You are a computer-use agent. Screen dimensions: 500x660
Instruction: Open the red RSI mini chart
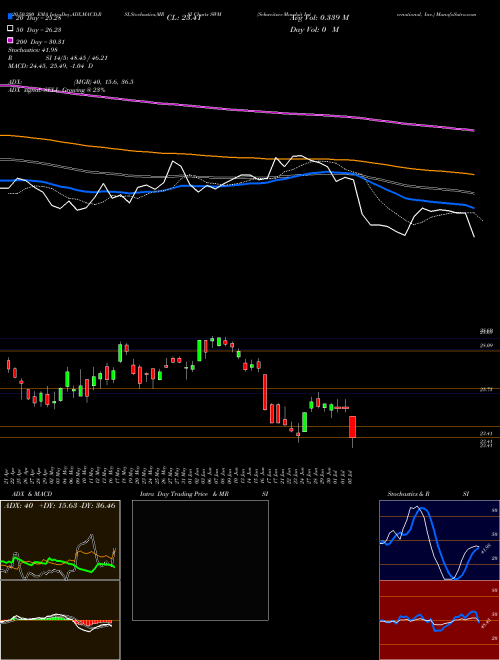439,620
